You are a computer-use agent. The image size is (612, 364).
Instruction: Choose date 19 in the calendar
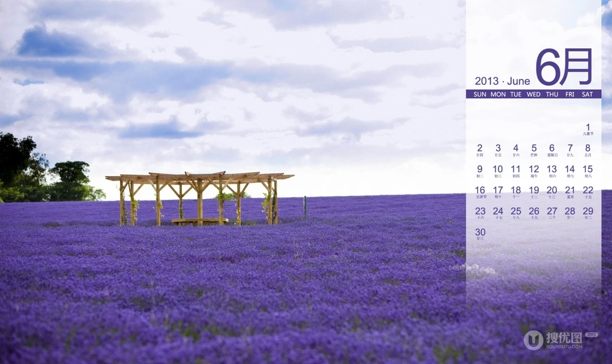pyautogui.click(x=534, y=192)
